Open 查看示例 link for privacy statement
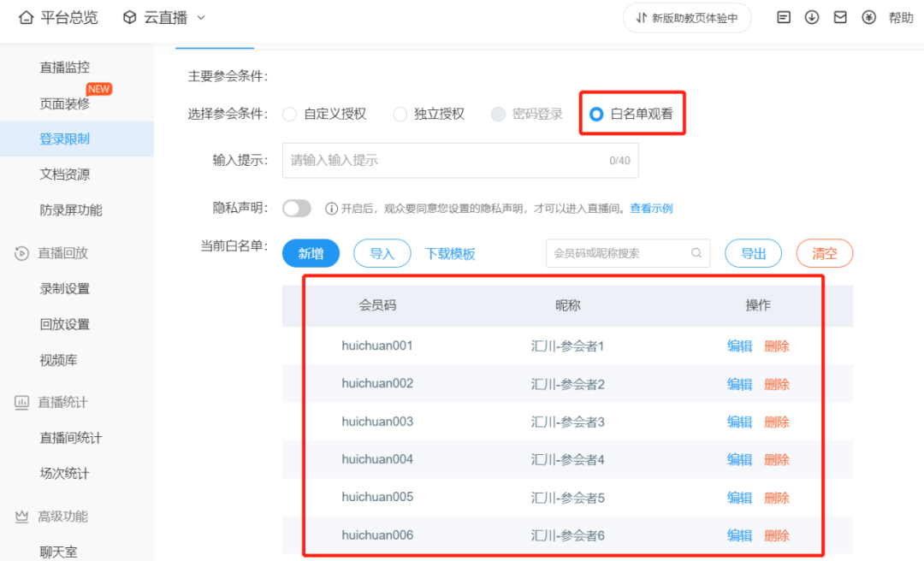Viewport: 924px width, 561px height. [x=651, y=206]
